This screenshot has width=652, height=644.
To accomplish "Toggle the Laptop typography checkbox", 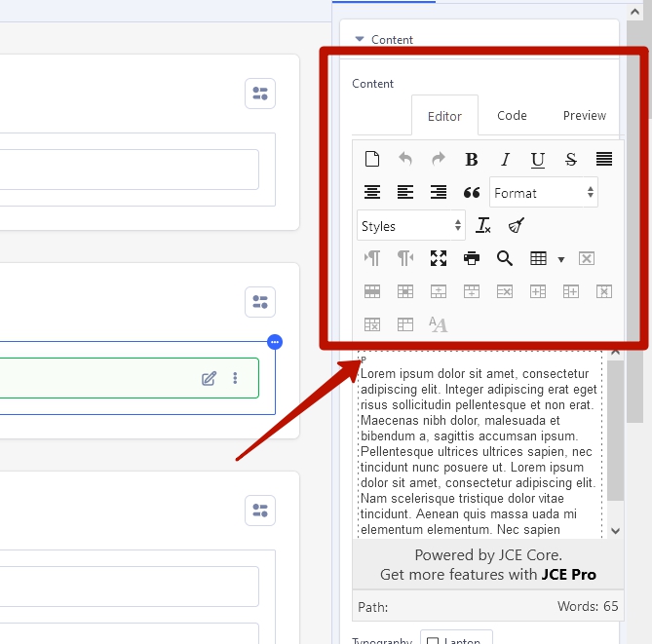I will tap(432, 640).
